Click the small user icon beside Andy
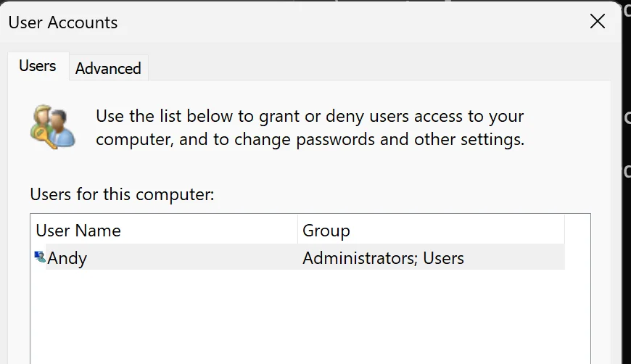Screen dimensions: 631x364 click(x=40, y=257)
